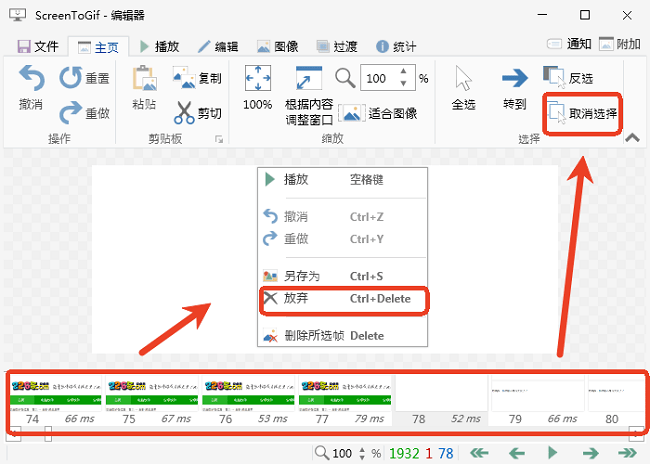Click the bottom bar magnifier icon
This screenshot has height=464, width=650.
[321, 452]
